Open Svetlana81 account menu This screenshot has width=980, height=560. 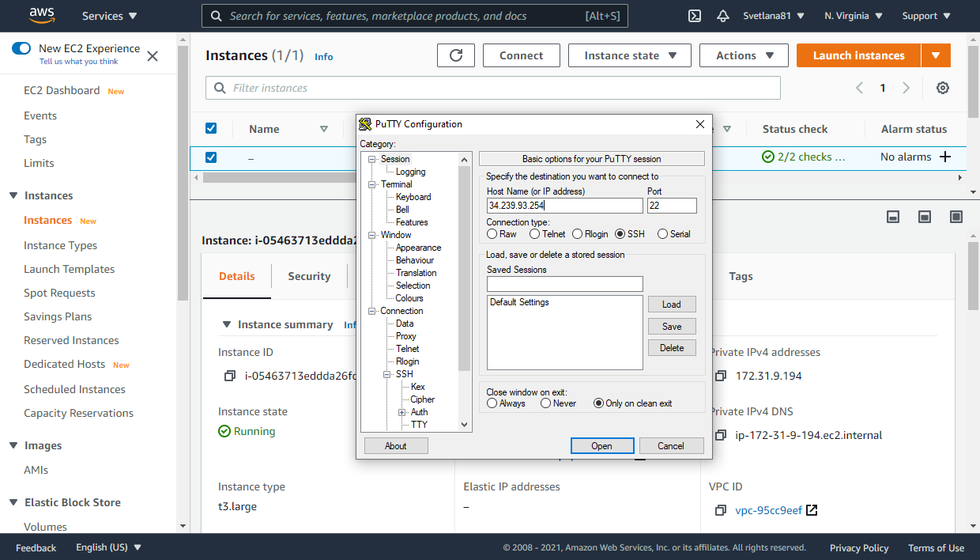(x=774, y=16)
